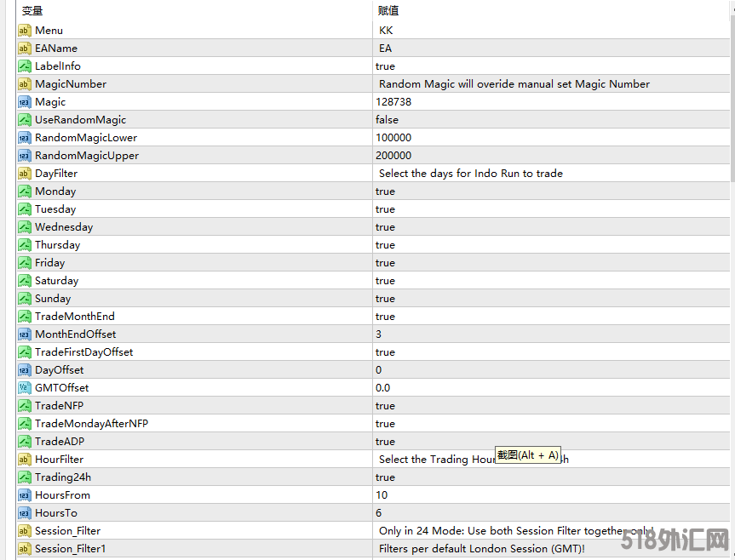Click the boolean icon beside UseRandomMagic
Viewport: 735px width, 560px height.
(24, 120)
